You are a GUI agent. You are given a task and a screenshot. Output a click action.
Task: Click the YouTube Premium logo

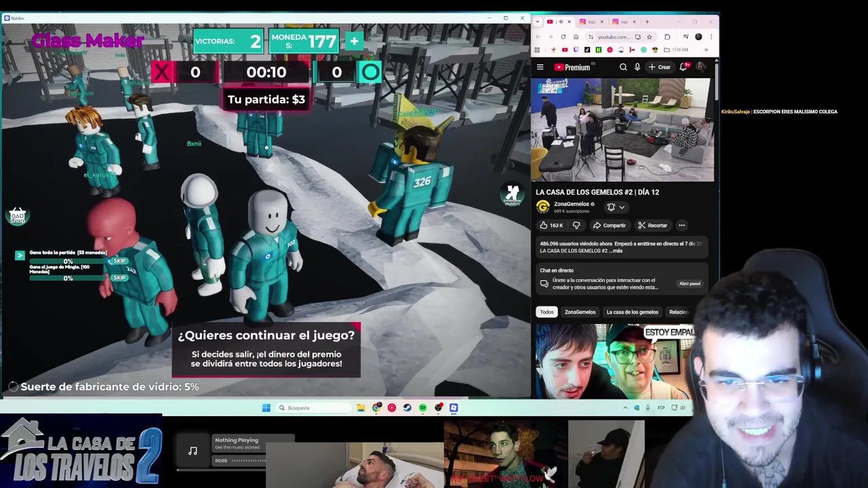pyautogui.click(x=572, y=67)
